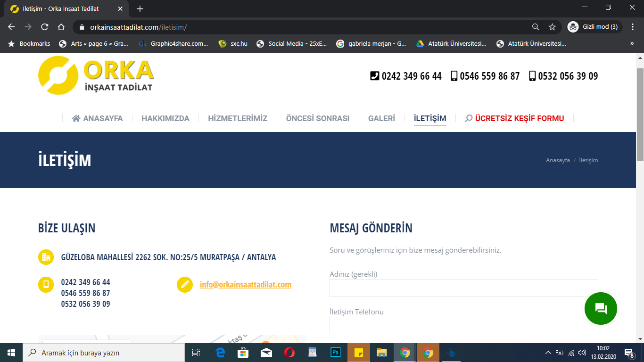Viewport: 644px width, 362px height.
Task: Click the İletişim breadcrumb text
Action: 588,160
